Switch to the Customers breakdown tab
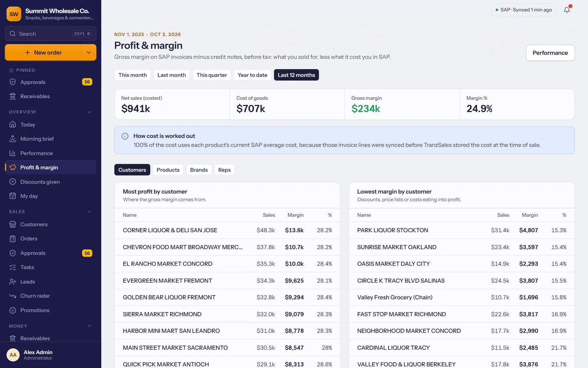The width and height of the screenshot is (588, 368). pos(132,170)
